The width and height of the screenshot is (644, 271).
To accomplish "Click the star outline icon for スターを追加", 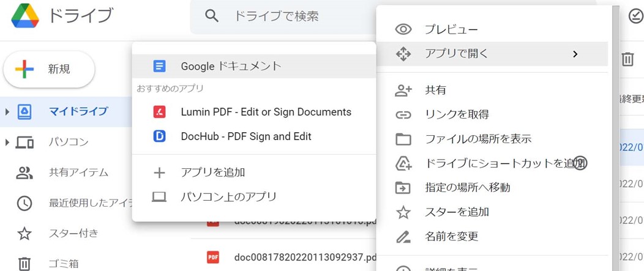I will click(403, 212).
